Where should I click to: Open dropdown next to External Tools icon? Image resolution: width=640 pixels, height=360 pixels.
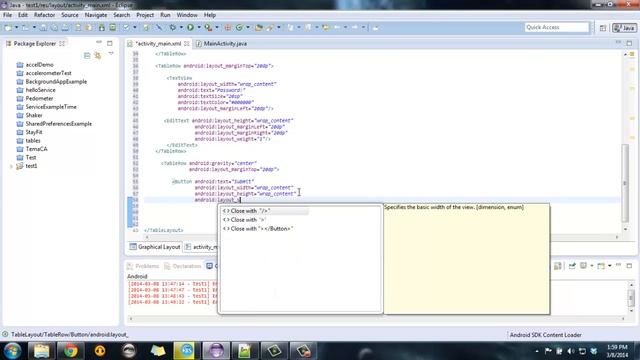(217, 27)
